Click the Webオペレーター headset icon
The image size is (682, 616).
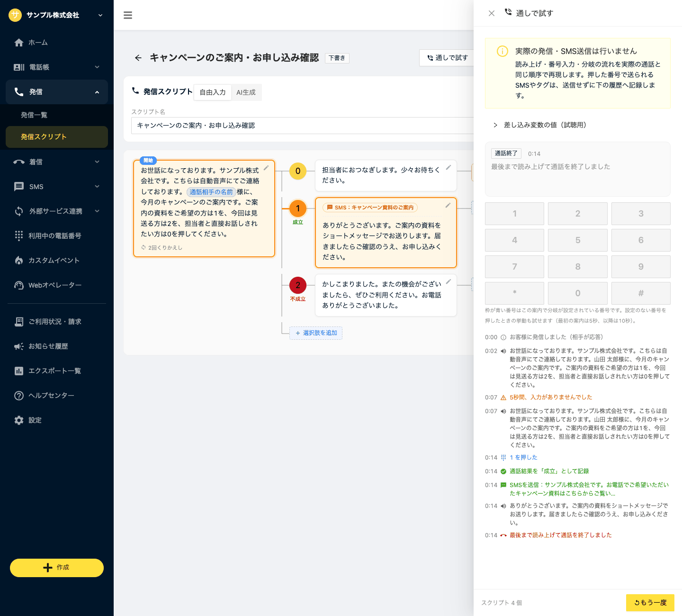(19, 285)
